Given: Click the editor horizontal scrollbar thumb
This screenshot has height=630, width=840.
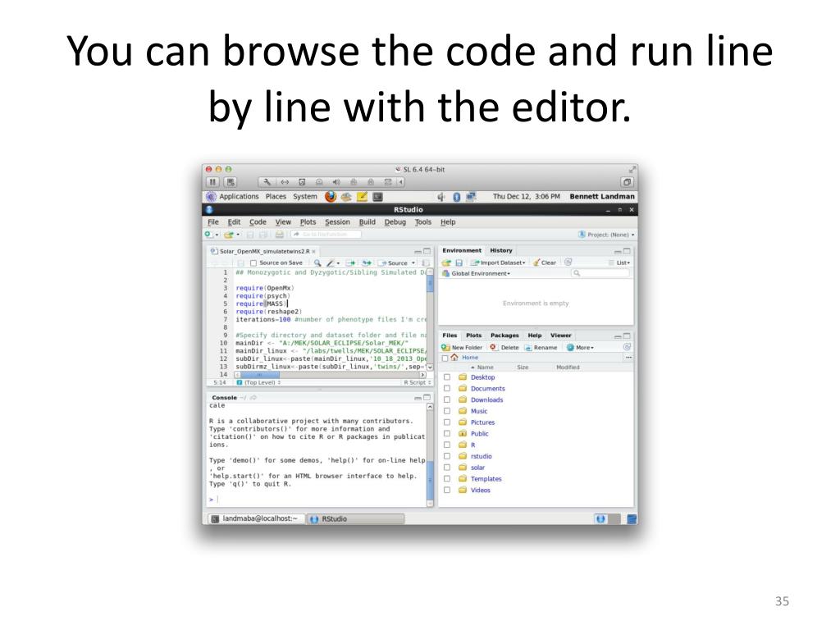Looking at the screenshot, I should 259,375.
